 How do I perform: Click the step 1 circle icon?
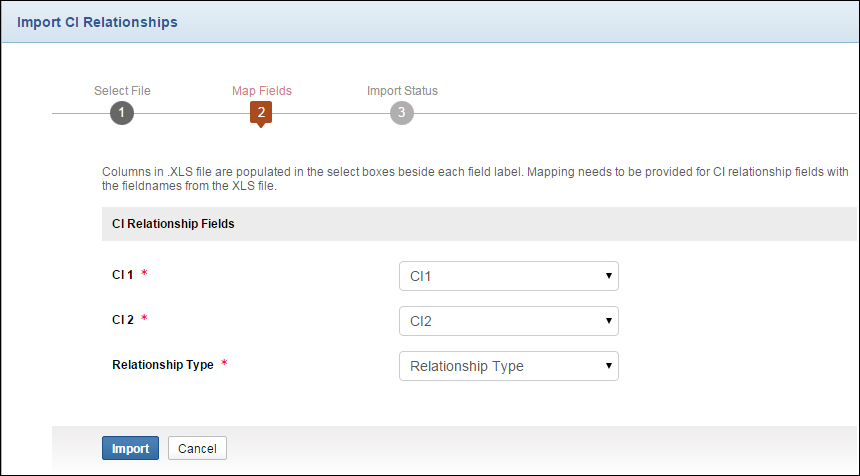122,113
